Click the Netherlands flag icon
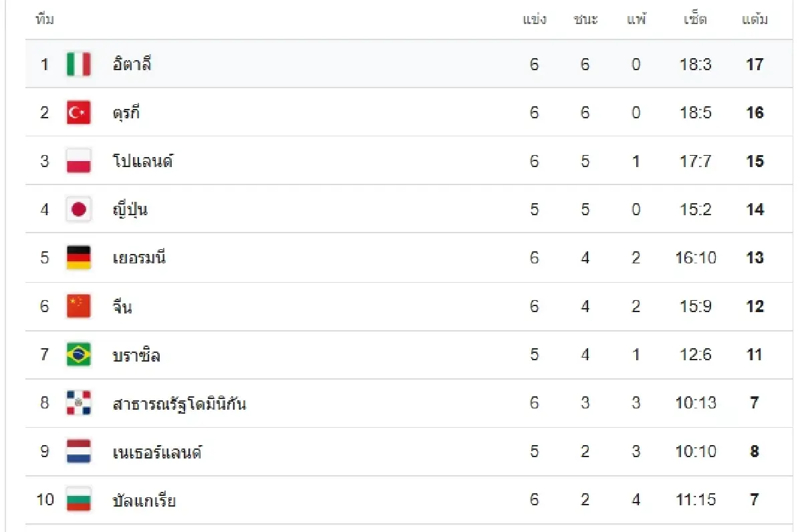 point(79,451)
